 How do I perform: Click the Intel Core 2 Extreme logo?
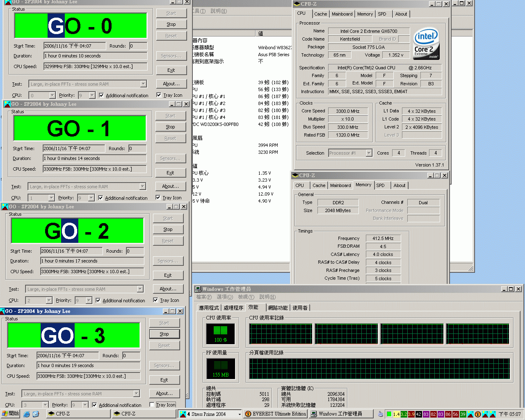[x=427, y=44]
